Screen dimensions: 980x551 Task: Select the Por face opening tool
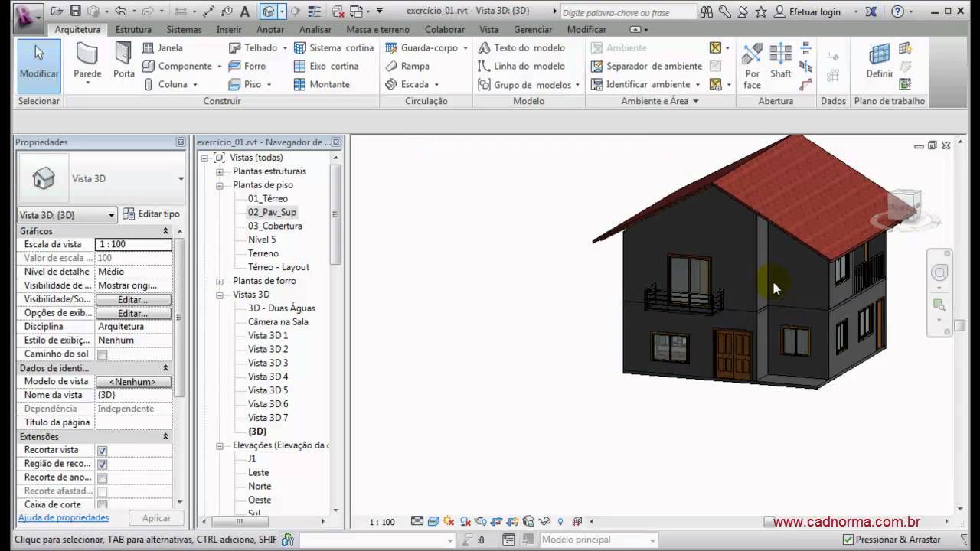click(x=753, y=66)
